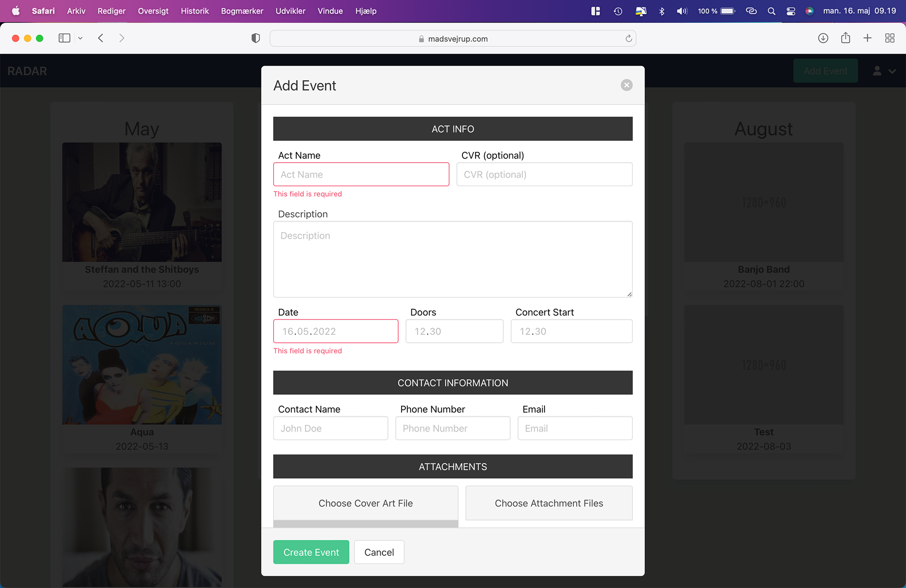The width and height of the screenshot is (906, 588).
Task: Open a new tab with plus icon
Action: tap(867, 38)
